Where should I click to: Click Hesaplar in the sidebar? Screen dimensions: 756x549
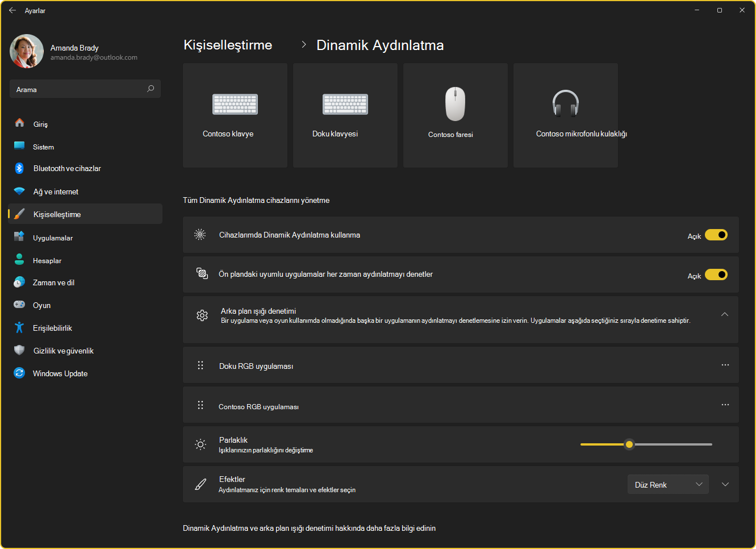click(x=85, y=260)
